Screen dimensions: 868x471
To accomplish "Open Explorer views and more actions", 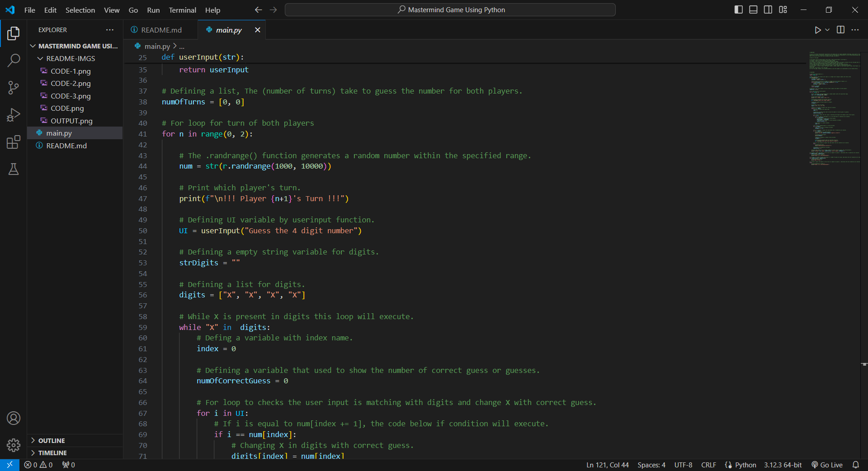I will click(x=110, y=30).
